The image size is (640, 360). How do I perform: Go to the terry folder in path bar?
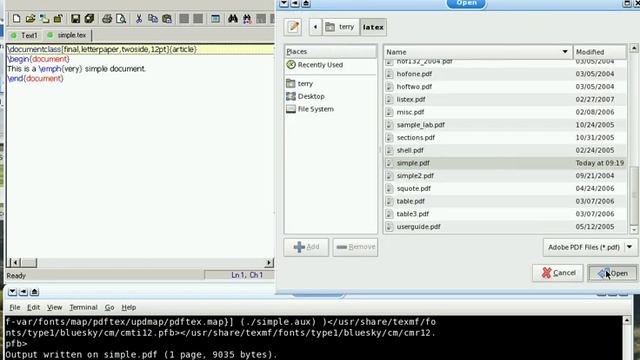pyautogui.click(x=341, y=27)
